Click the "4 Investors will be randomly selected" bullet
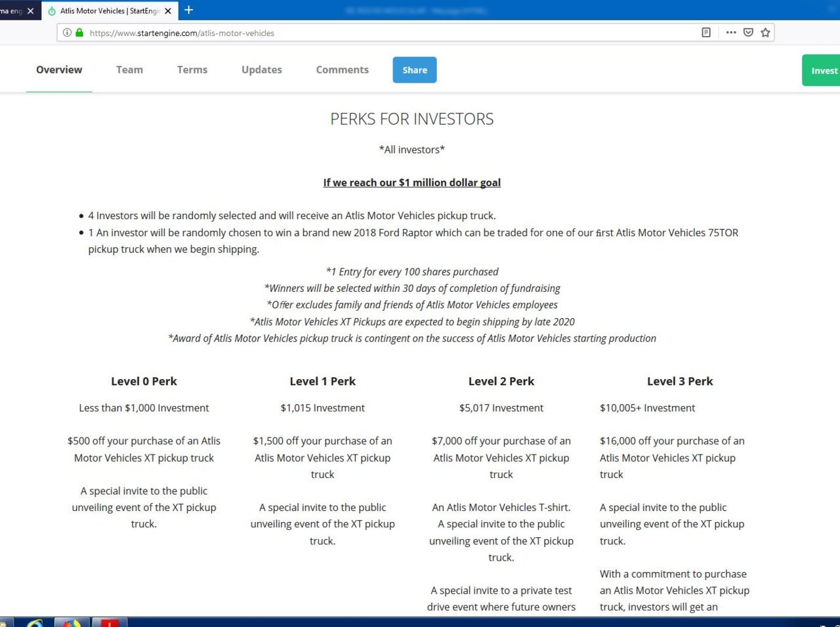The width and height of the screenshot is (840, 627). point(292,216)
